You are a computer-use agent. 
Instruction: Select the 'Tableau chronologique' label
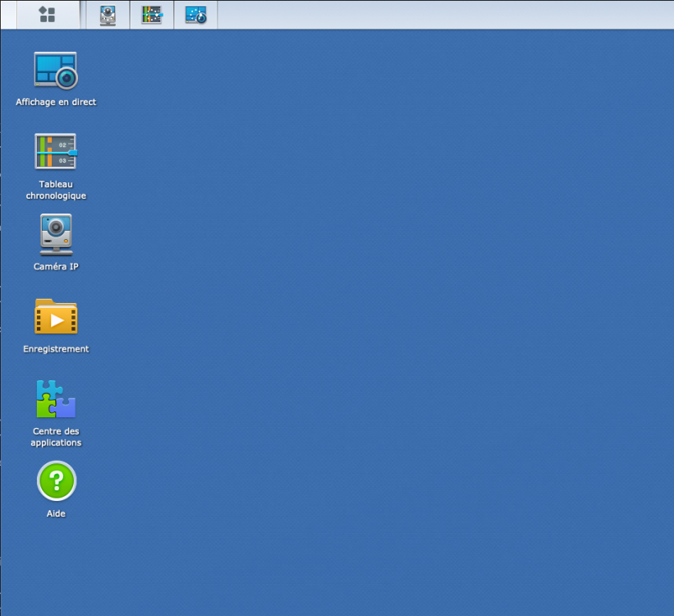click(x=56, y=190)
